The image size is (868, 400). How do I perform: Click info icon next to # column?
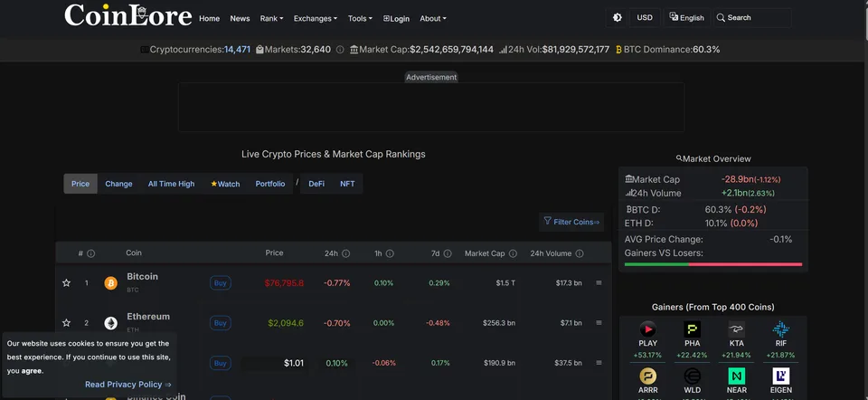coord(90,253)
